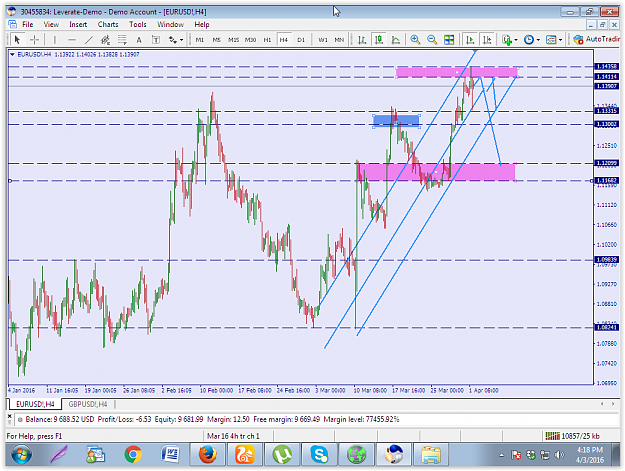Screen dimensions: 625x471
Task: Select the equidistant channel tool
Action: pos(105,40)
